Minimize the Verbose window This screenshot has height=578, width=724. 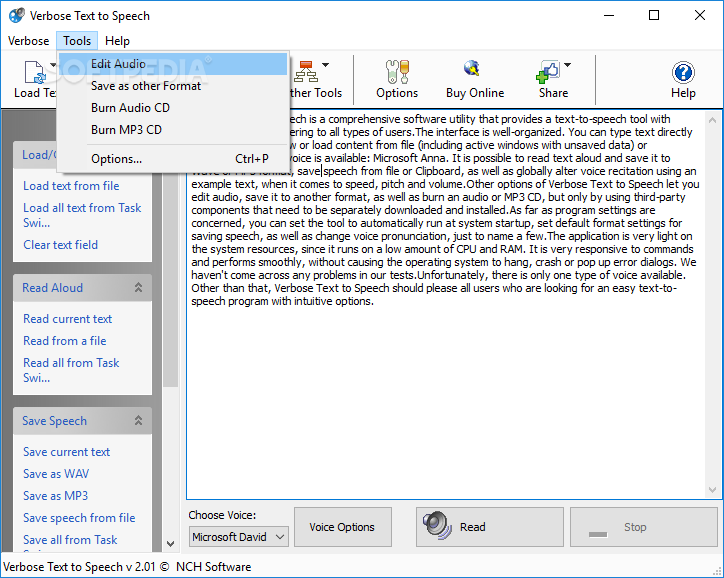point(609,15)
